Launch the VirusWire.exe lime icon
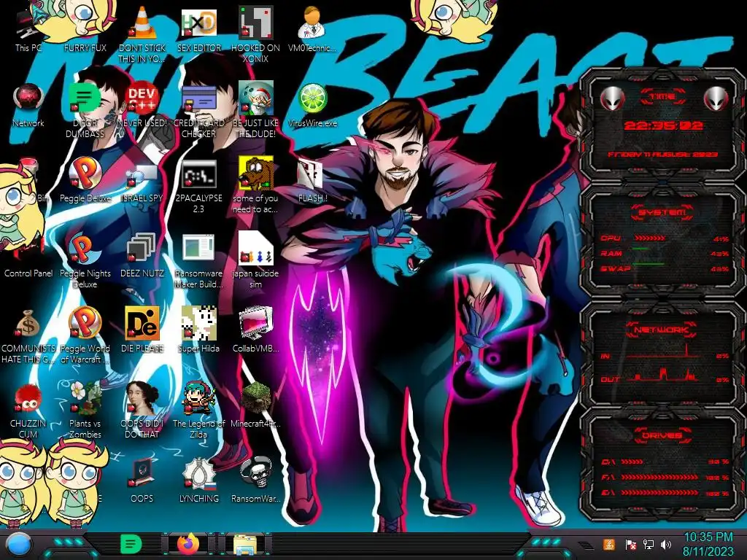747x560 pixels. point(312,105)
